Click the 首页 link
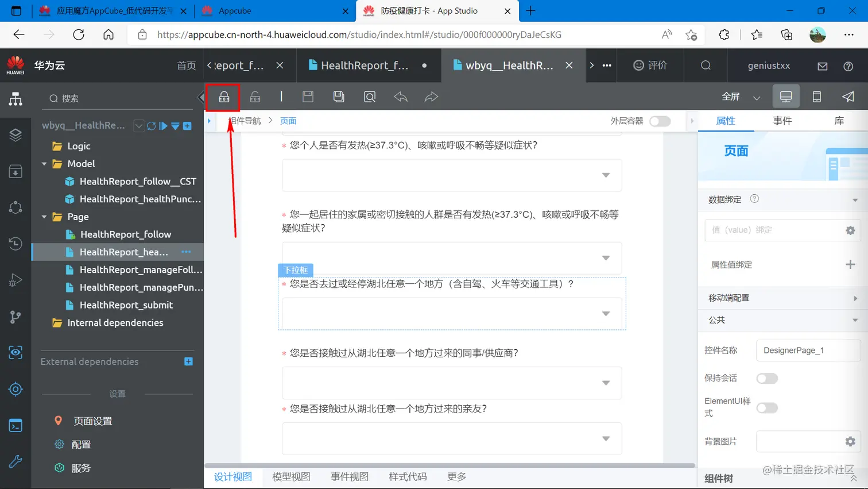Screen dimensions: 868x489 click(186, 66)
